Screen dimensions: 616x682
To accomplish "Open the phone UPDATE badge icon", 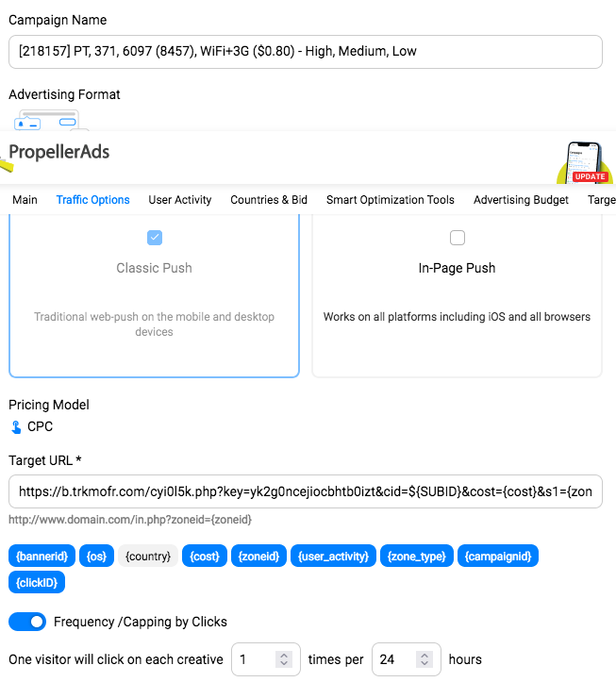I will [585, 163].
